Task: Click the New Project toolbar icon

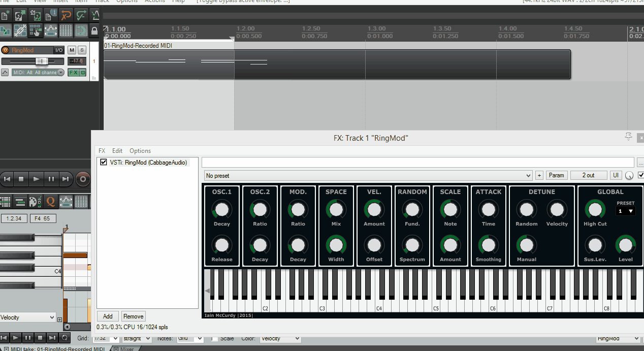Action: pyautogui.click(x=5, y=15)
